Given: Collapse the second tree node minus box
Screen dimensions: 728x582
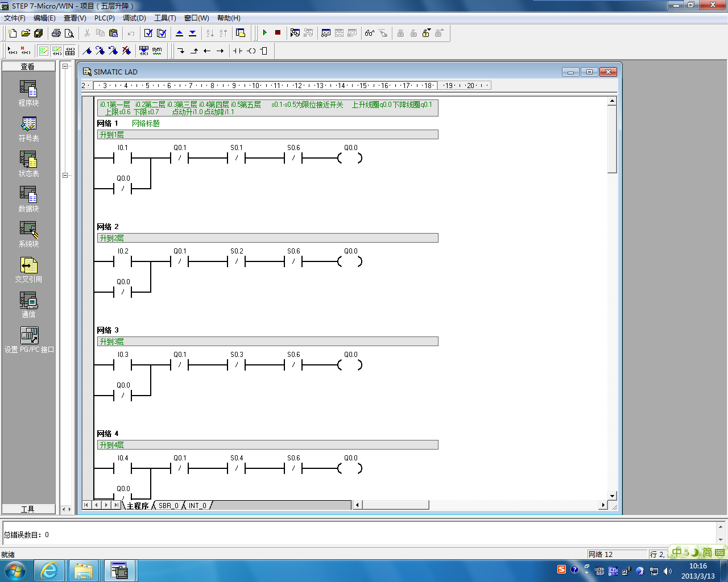Looking at the screenshot, I should point(65,175).
